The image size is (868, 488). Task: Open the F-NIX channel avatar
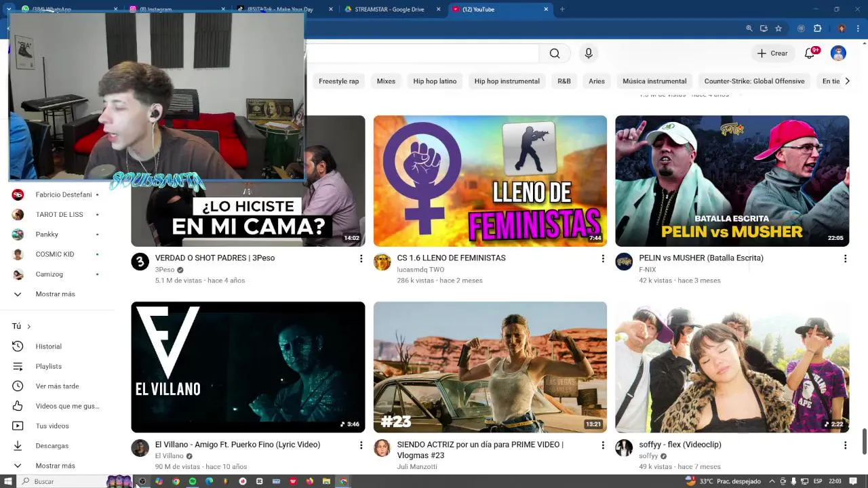pyautogui.click(x=624, y=262)
